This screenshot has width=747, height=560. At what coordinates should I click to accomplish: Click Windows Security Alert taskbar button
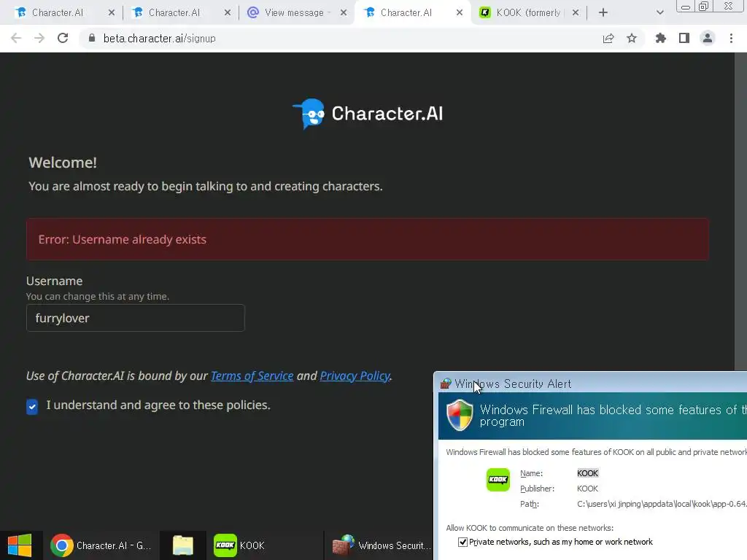pos(381,545)
